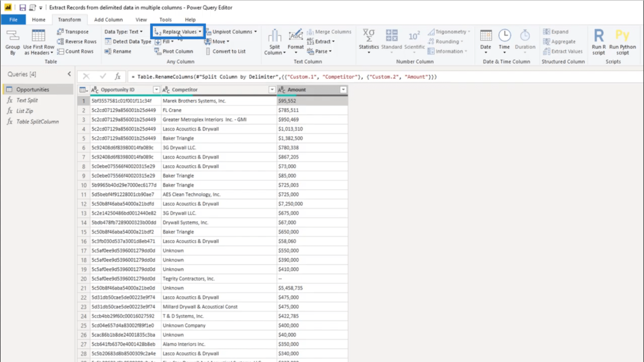Click the amount cell '$7,250,000'
644x362 pixels.
coord(312,204)
